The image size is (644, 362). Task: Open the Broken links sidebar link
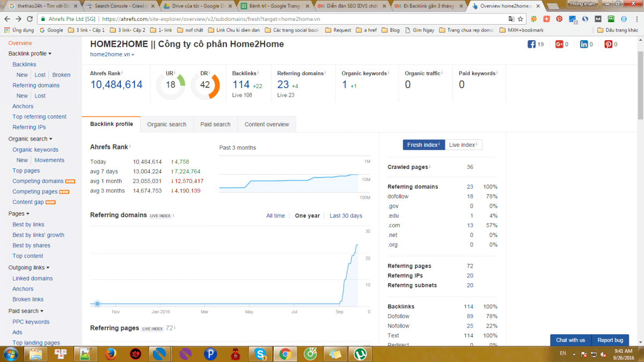(x=28, y=299)
